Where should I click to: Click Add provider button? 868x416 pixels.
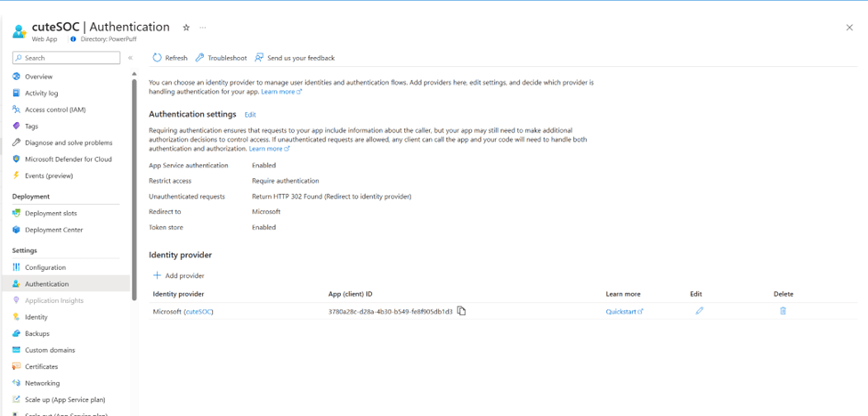click(x=179, y=275)
